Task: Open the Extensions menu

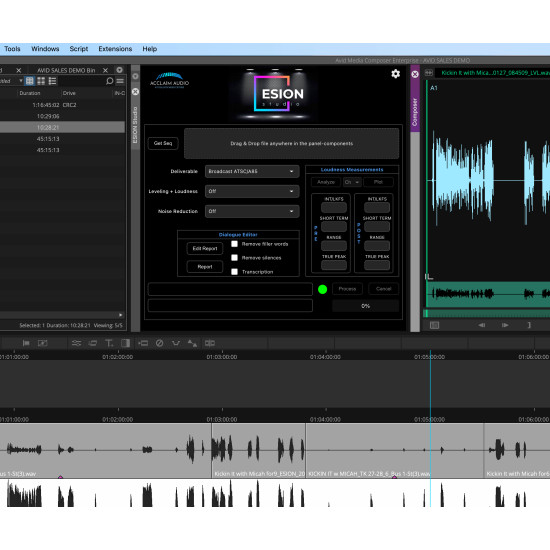Action: click(x=115, y=49)
